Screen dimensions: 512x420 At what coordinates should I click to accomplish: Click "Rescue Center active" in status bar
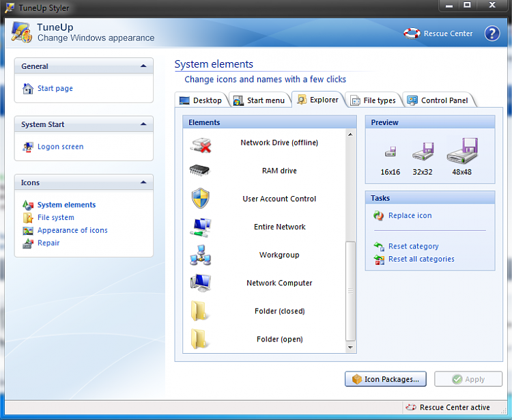click(455, 408)
